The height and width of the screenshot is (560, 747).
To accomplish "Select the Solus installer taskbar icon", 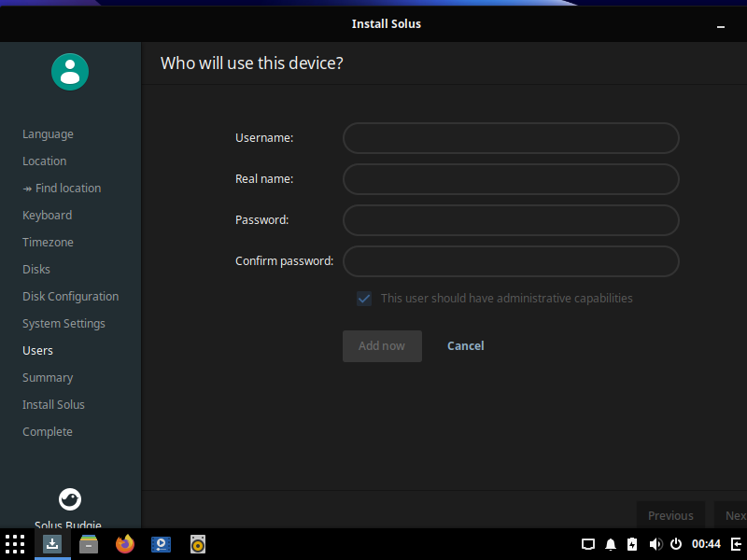I will (52, 544).
